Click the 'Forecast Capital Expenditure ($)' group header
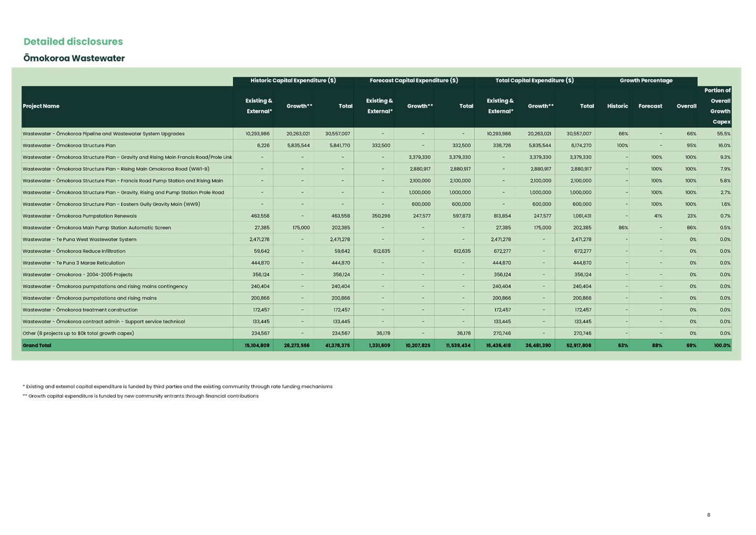756x535 pixels. pyautogui.click(x=414, y=80)
